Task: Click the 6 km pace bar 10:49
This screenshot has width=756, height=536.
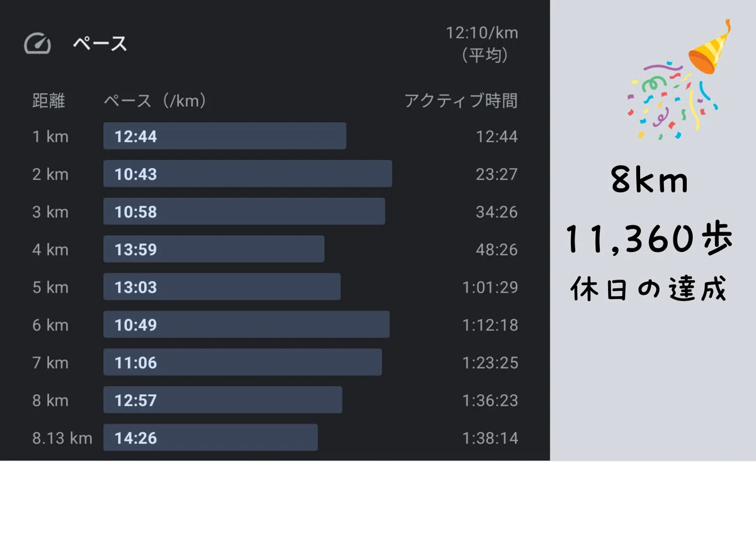Action: [x=246, y=325]
